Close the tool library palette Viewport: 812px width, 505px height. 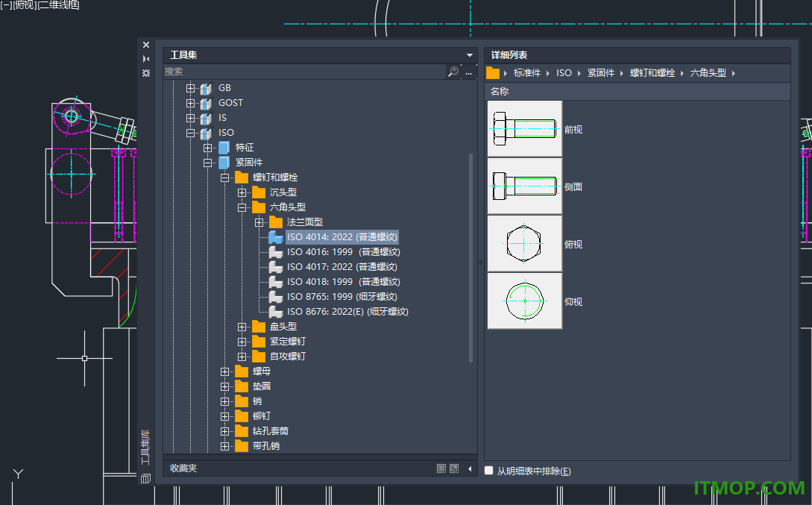click(x=146, y=45)
